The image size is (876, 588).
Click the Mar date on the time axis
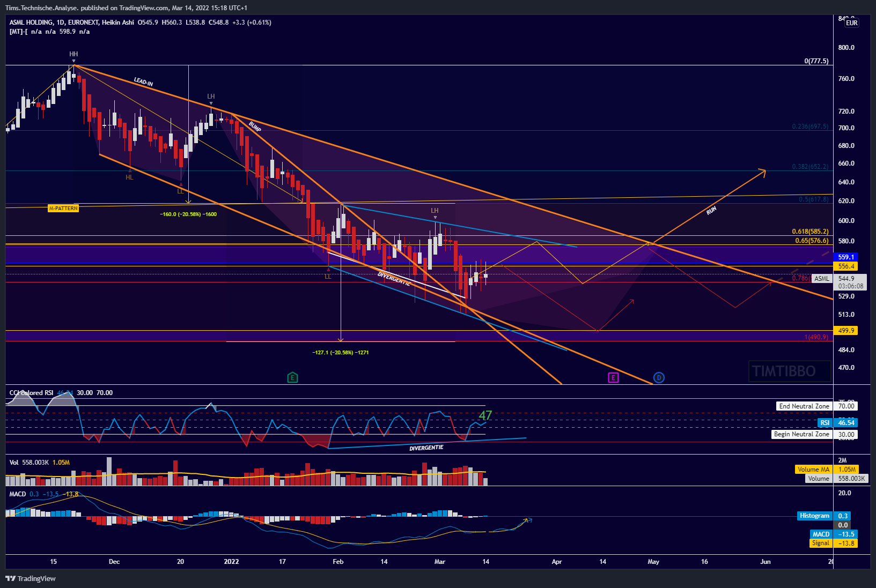point(440,562)
